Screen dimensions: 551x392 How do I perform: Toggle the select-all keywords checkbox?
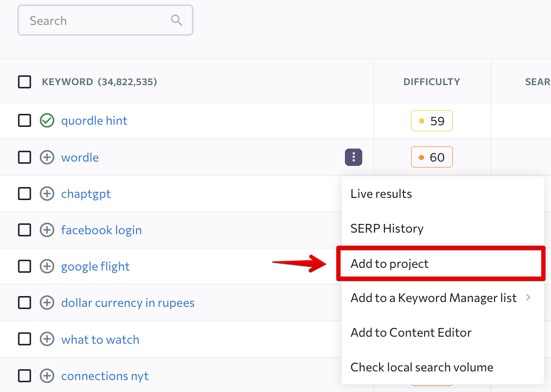click(24, 82)
